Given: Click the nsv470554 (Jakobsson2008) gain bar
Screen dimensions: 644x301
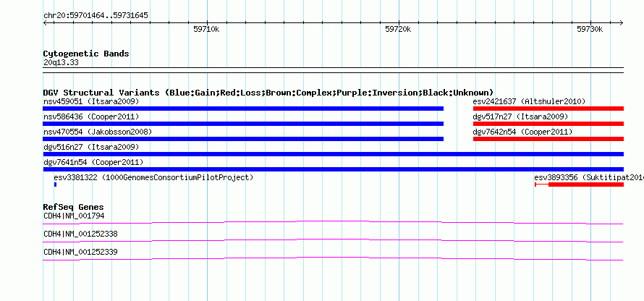Looking at the screenshot, I should point(243,139).
